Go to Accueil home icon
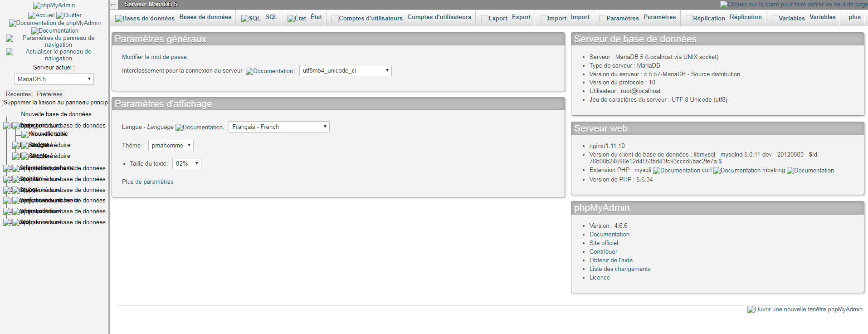 41,15
